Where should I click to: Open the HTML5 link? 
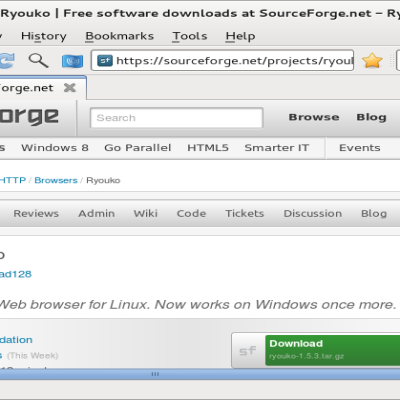208,148
